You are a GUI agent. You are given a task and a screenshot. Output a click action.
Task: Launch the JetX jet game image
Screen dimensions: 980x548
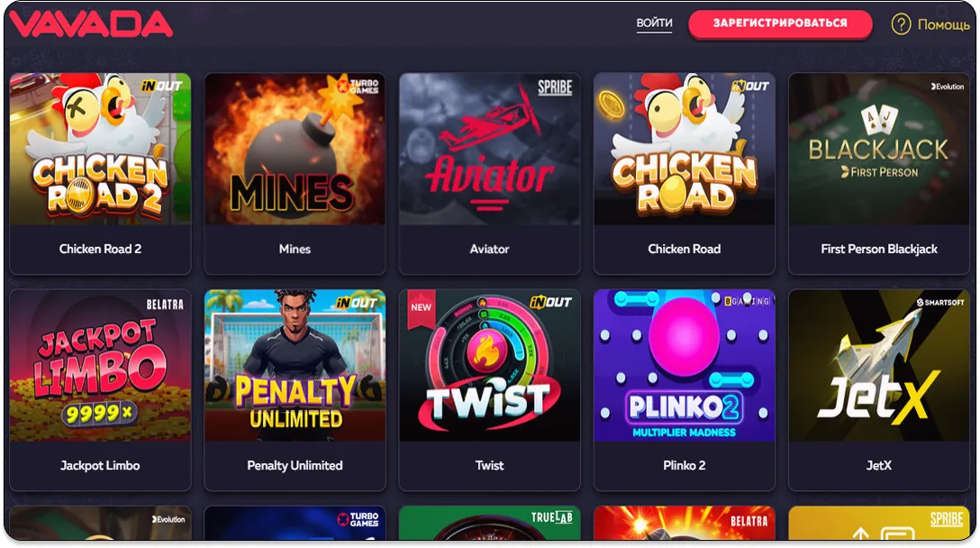[x=879, y=365]
